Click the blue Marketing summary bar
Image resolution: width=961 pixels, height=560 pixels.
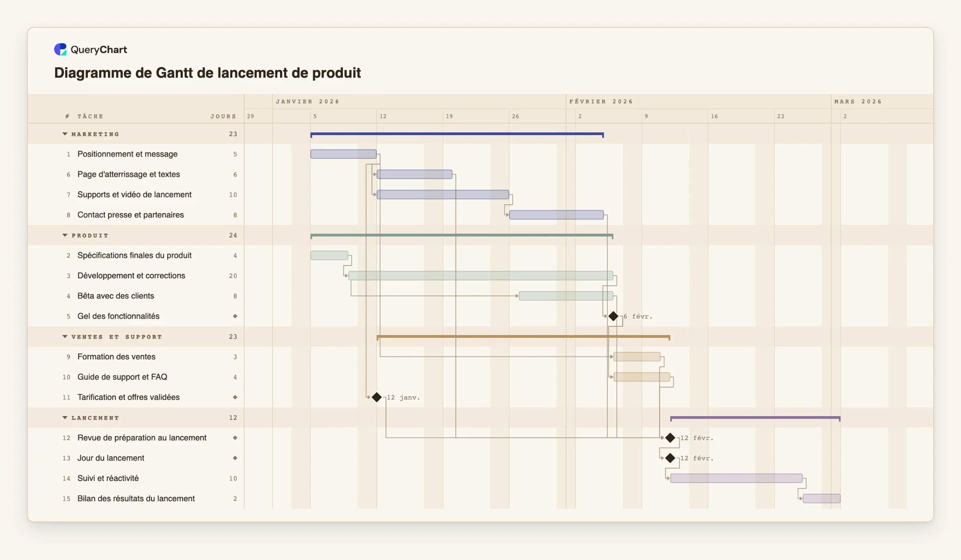pyautogui.click(x=457, y=134)
